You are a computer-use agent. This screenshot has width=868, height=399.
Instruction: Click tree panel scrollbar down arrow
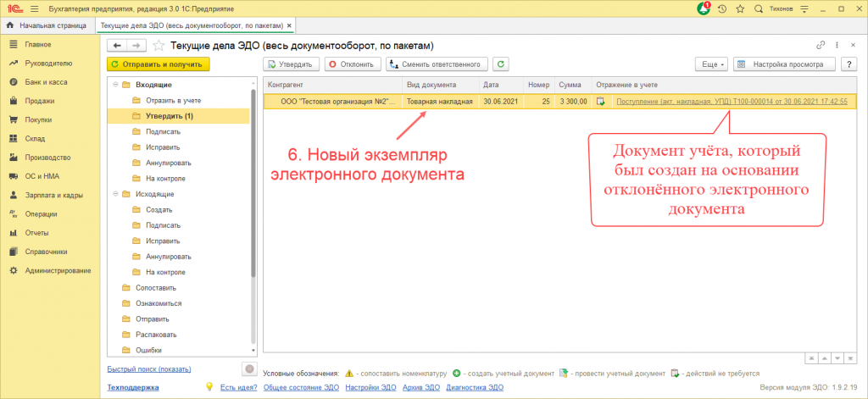[x=253, y=351]
